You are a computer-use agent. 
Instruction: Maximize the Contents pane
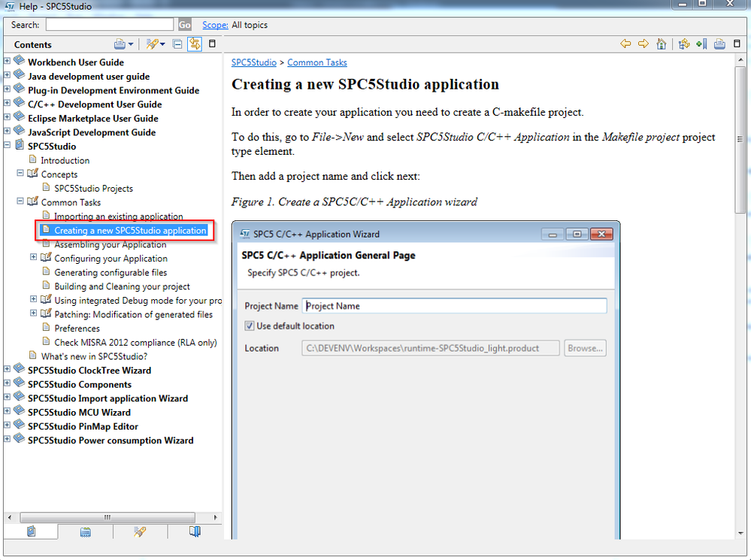[212, 44]
